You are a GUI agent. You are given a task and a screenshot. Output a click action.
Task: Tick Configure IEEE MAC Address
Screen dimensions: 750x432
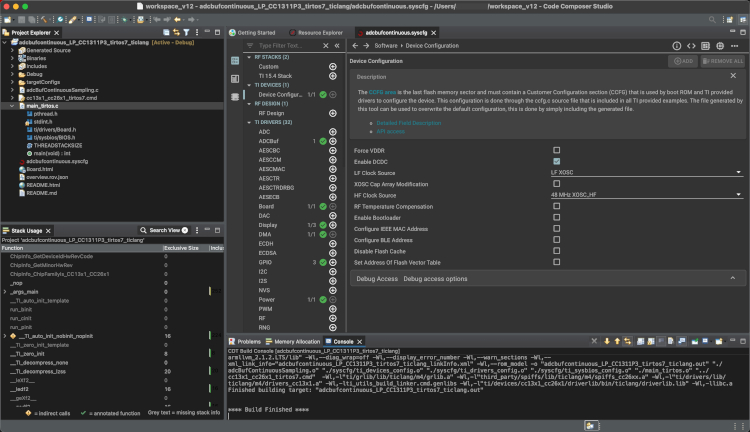557,229
